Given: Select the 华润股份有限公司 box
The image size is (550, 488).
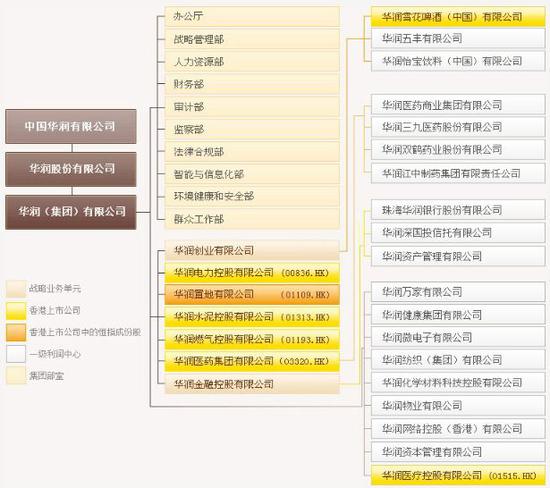Looking at the screenshot, I should (x=71, y=169).
